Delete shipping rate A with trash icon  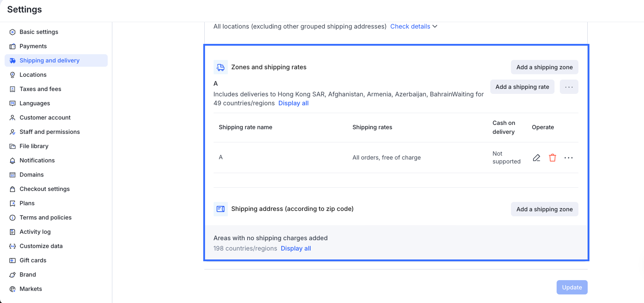[552, 158]
